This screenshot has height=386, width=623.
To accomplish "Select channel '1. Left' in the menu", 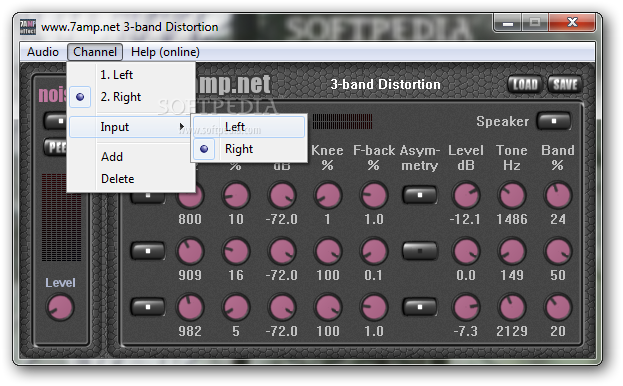I will (132, 75).
